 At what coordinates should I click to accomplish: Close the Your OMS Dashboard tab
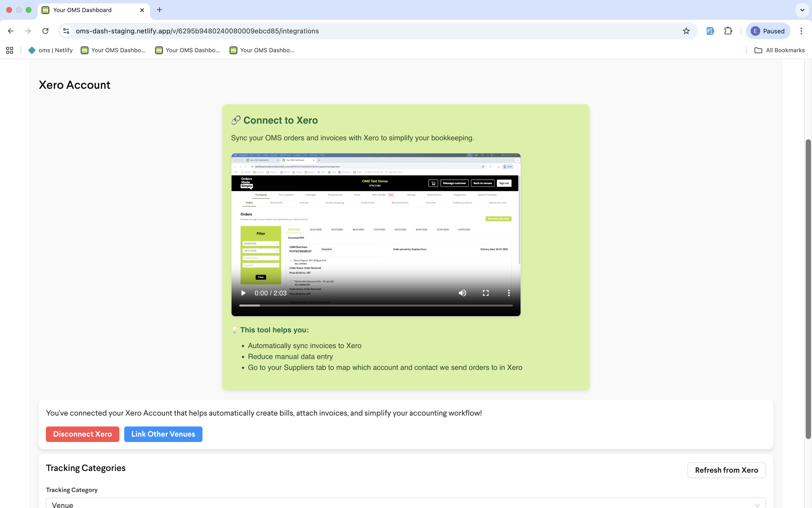point(142,10)
